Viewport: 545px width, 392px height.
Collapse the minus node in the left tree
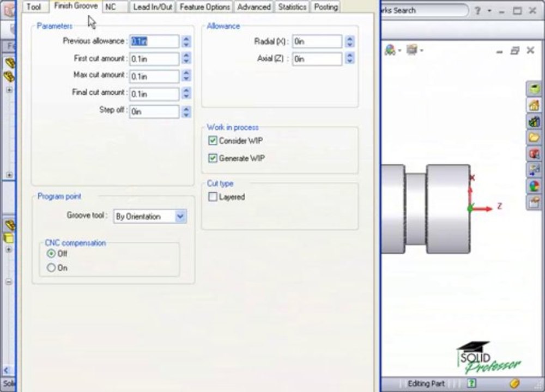(x=9, y=281)
